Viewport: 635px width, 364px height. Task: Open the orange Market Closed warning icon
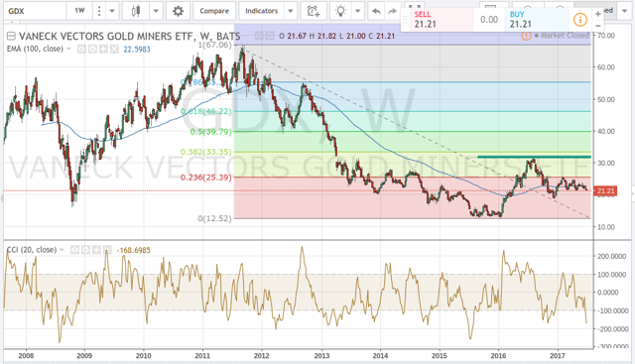(x=526, y=36)
